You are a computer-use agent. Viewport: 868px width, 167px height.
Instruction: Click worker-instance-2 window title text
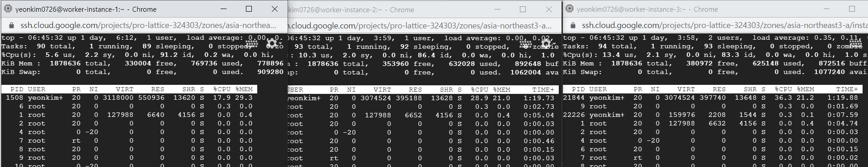(351, 9)
